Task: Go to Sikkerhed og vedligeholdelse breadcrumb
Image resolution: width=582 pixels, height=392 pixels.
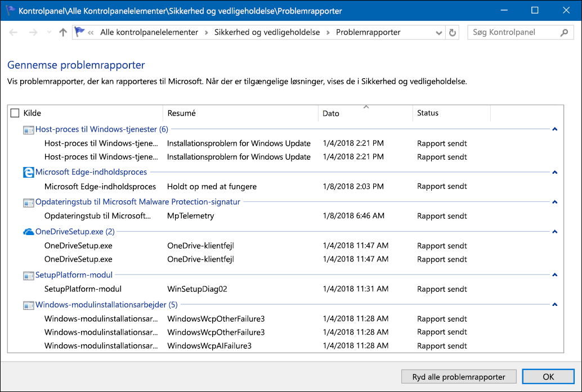Action: (x=267, y=32)
